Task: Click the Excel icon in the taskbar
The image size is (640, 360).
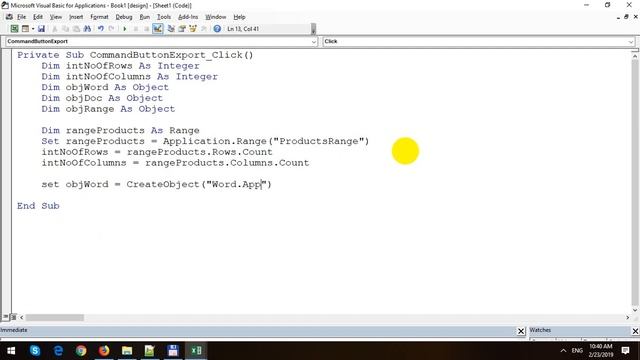Action: pos(196,351)
